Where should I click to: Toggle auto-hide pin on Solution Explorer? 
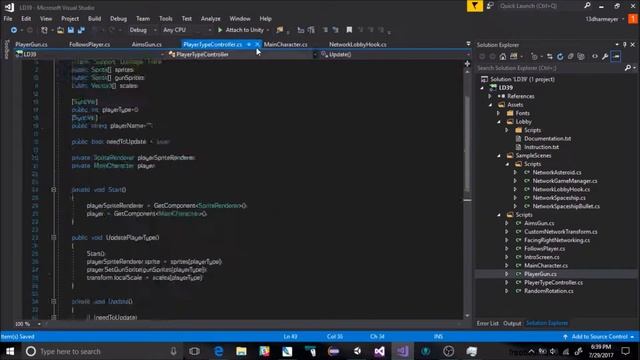click(624, 44)
